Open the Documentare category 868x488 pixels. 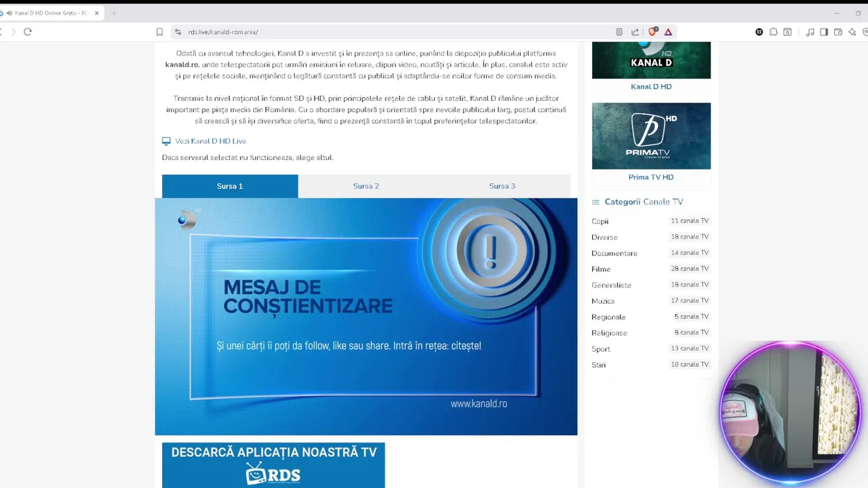614,253
